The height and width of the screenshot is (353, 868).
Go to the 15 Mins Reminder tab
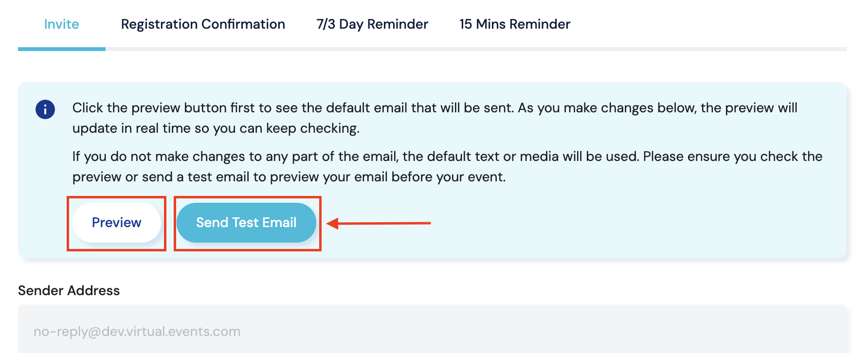tap(515, 24)
